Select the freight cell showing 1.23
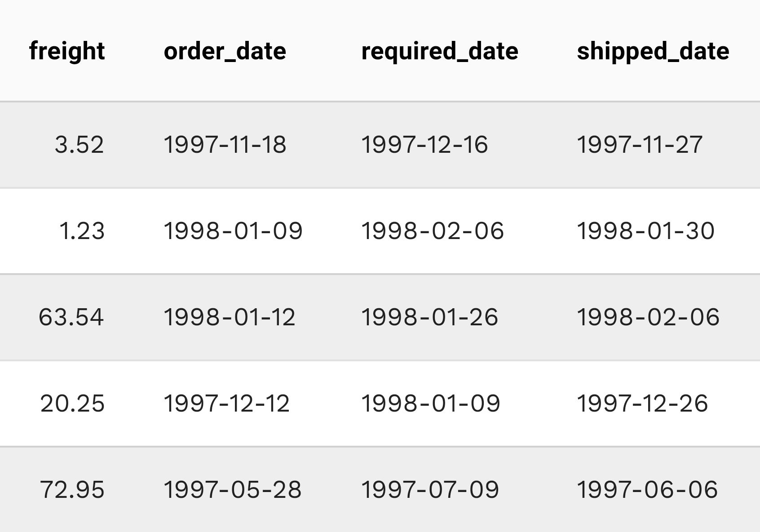 click(82, 231)
